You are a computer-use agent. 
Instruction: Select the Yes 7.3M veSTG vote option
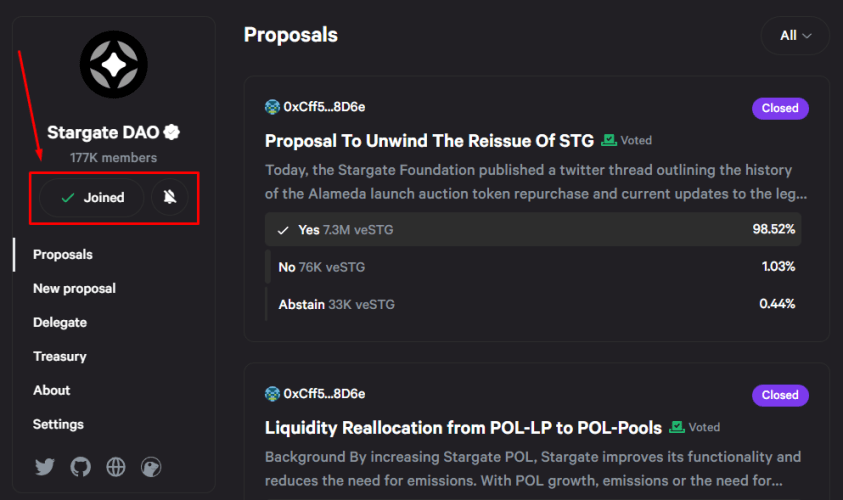click(x=533, y=230)
